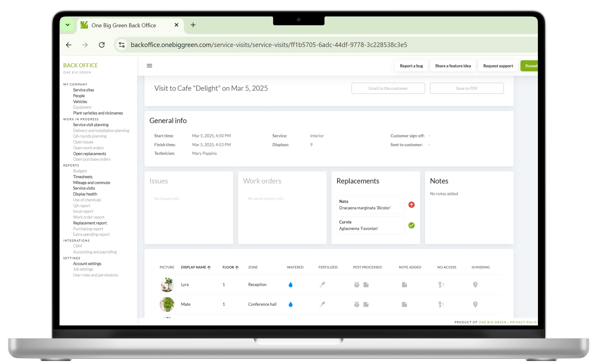
Task: Open Service visits report
Action: tap(84, 188)
